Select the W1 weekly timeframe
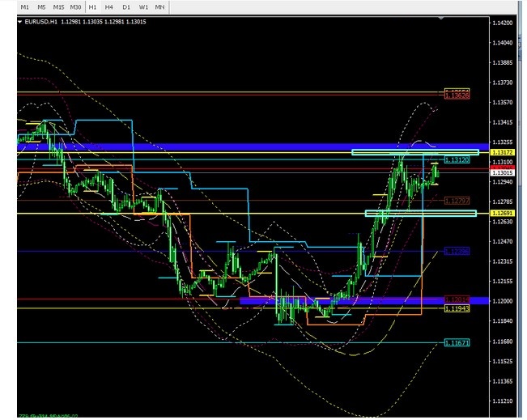 (x=143, y=6)
